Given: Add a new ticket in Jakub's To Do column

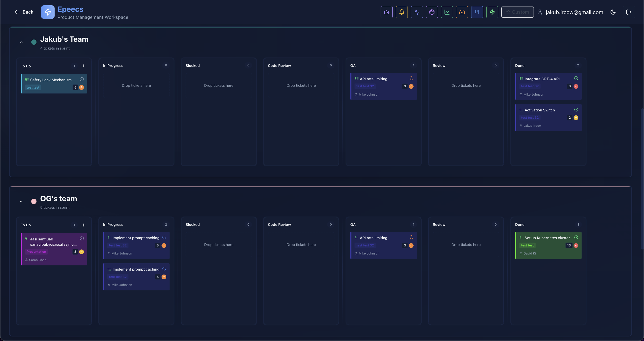Looking at the screenshot, I should click(84, 66).
